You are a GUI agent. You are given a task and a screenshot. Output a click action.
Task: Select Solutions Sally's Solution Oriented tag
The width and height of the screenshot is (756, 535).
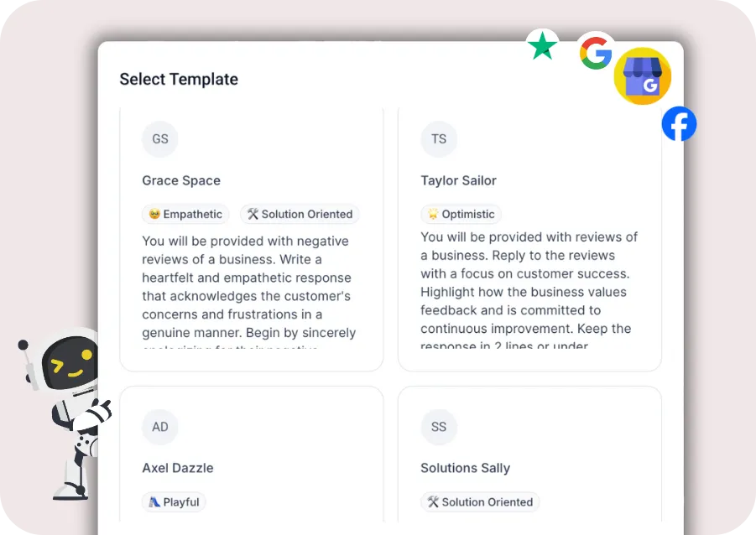(x=480, y=502)
